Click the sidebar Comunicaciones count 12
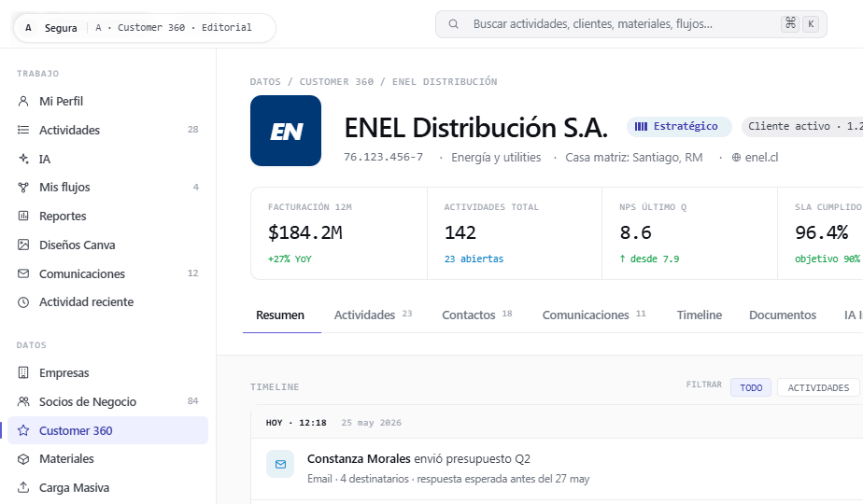This screenshot has height=504, width=863. [x=192, y=273]
